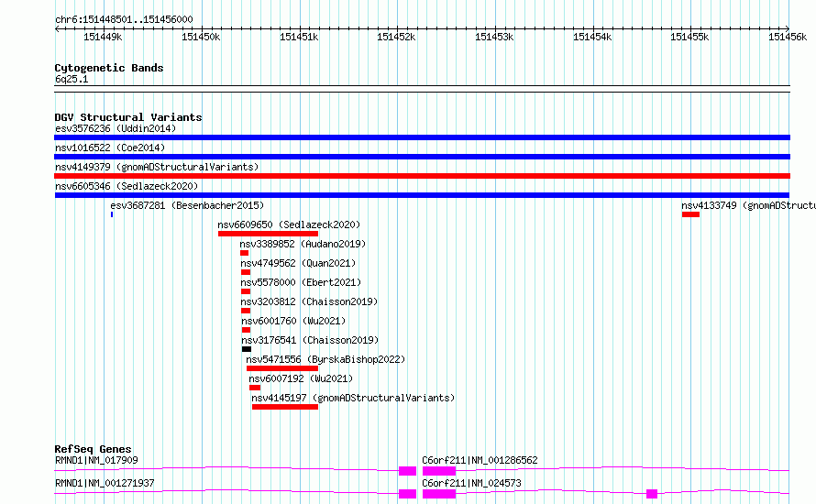Screen dimensions: 816x504
Task: Click the nsv3389852 (Audano2019) label
Action: pyautogui.click(x=303, y=244)
